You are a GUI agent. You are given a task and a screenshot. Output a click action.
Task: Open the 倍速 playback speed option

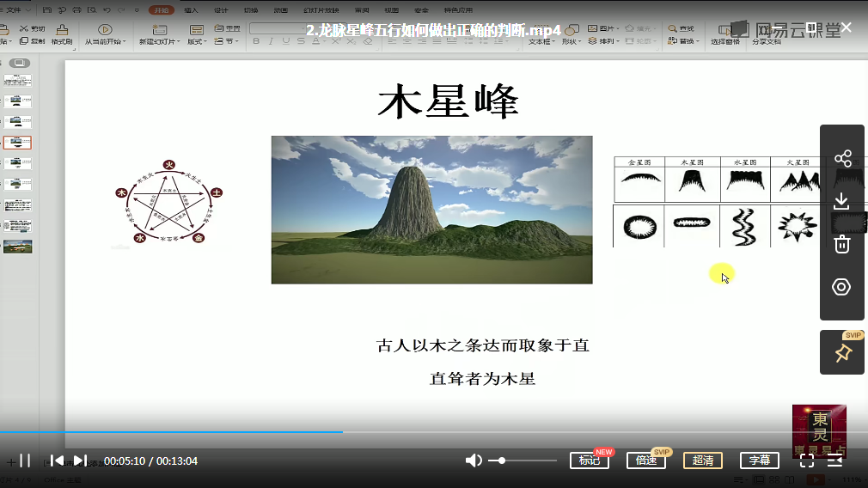pyautogui.click(x=646, y=461)
